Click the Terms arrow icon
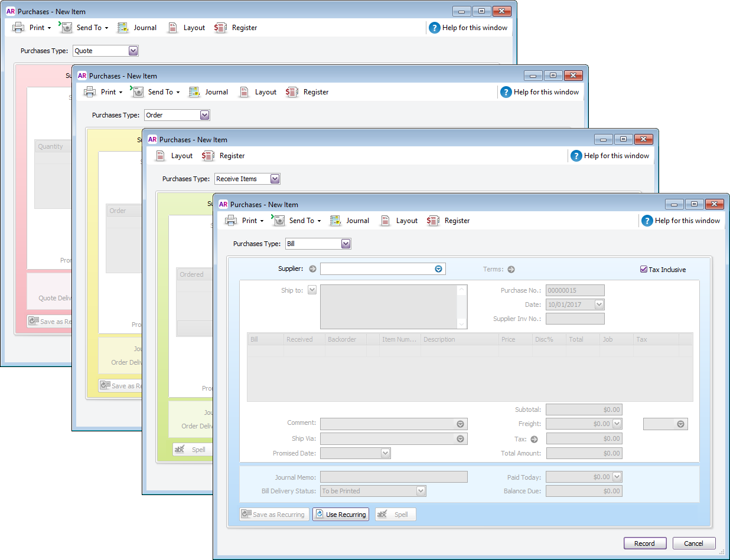730x560 pixels. coord(511,270)
